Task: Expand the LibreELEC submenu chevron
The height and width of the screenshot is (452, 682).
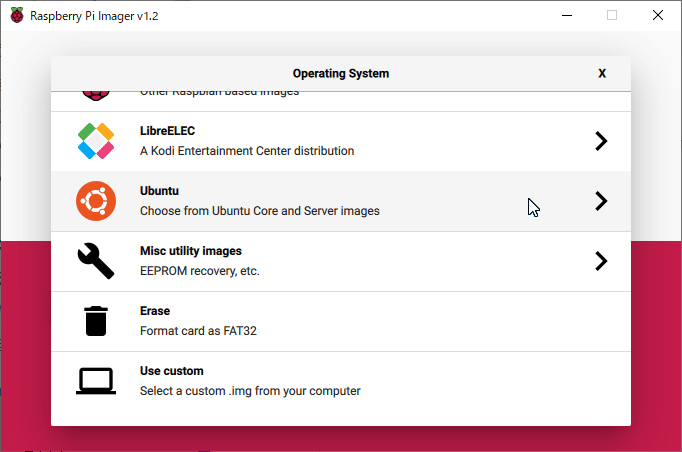Action: [601, 141]
